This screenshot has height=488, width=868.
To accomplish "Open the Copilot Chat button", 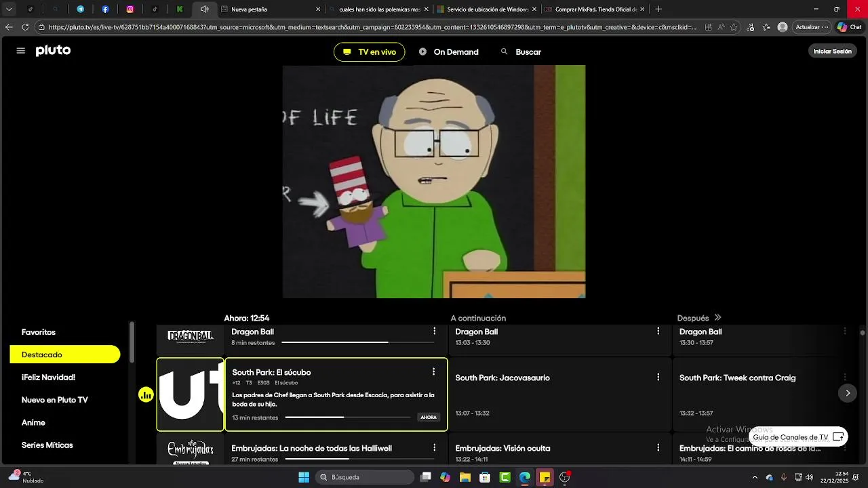I will pyautogui.click(x=849, y=27).
